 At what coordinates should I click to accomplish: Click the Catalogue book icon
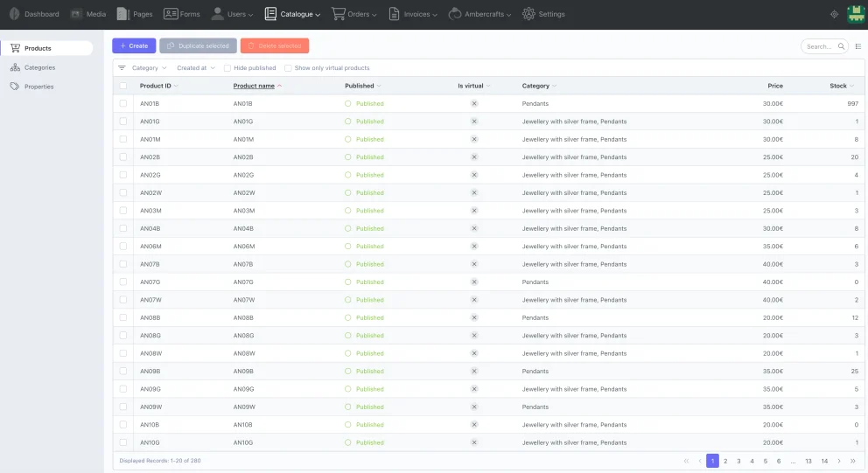270,14
